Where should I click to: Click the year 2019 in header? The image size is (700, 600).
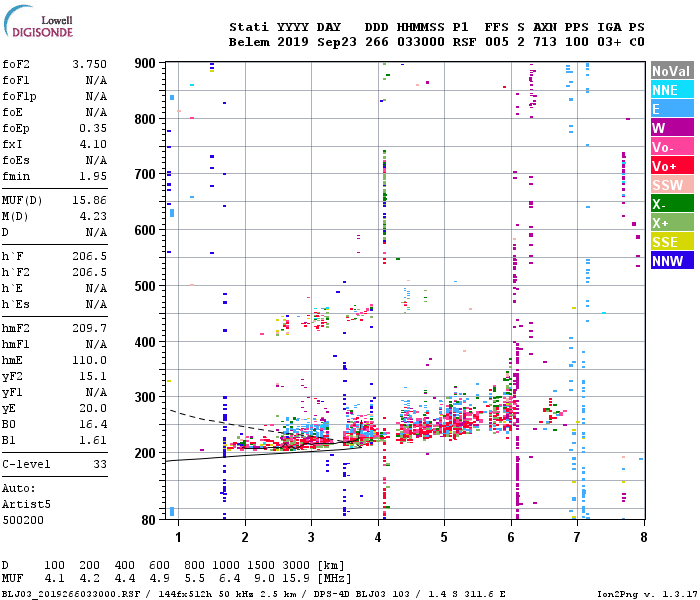click(x=293, y=42)
